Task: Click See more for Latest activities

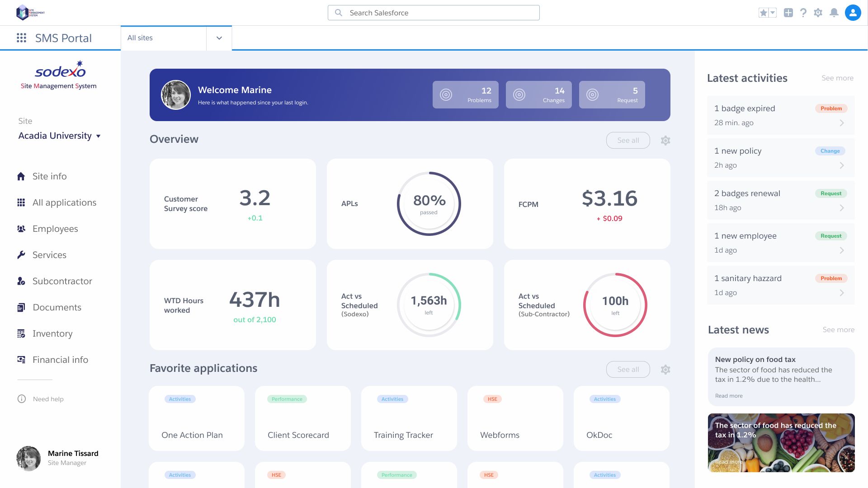Action: click(x=837, y=78)
